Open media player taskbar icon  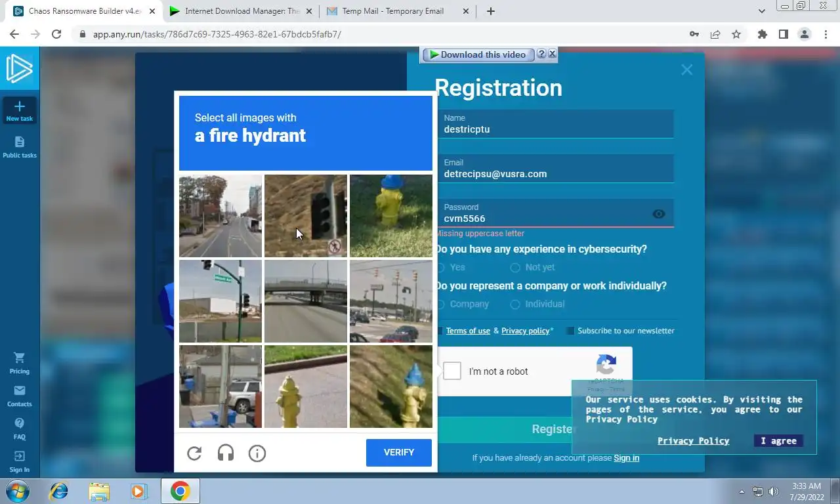click(138, 491)
